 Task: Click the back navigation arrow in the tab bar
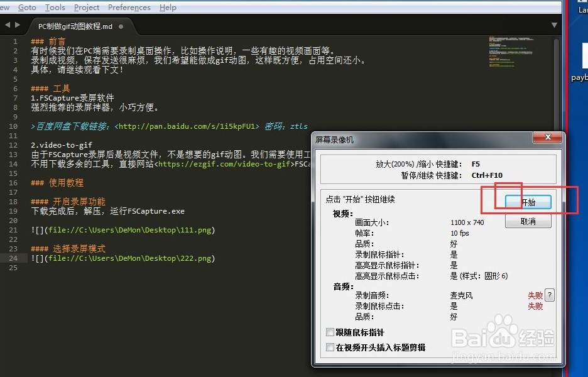point(6,23)
